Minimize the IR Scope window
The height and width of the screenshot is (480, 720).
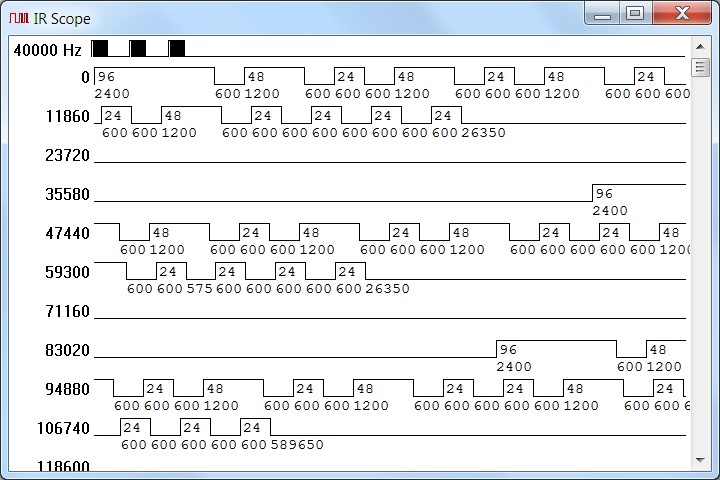coord(601,14)
